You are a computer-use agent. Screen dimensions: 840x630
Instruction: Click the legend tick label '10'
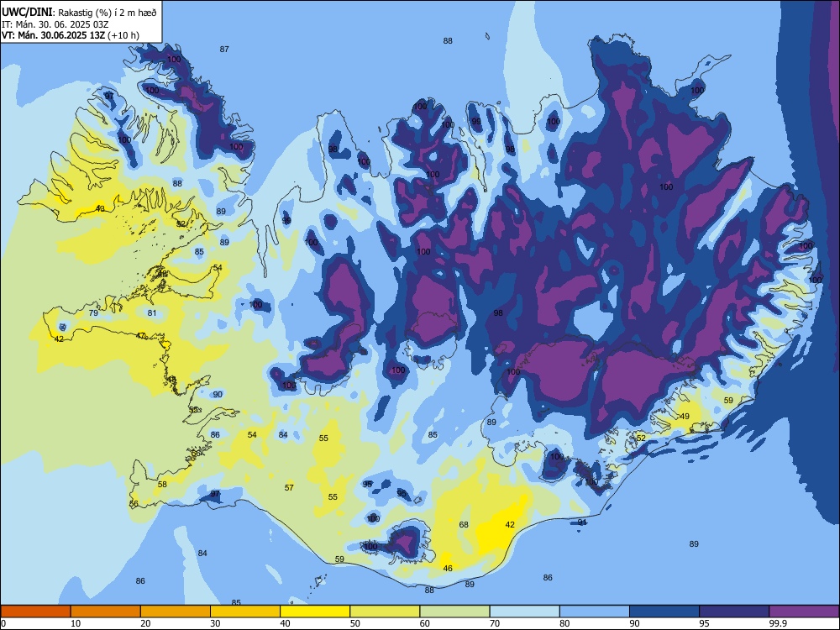pyautogui.click(x=76, y=623)
